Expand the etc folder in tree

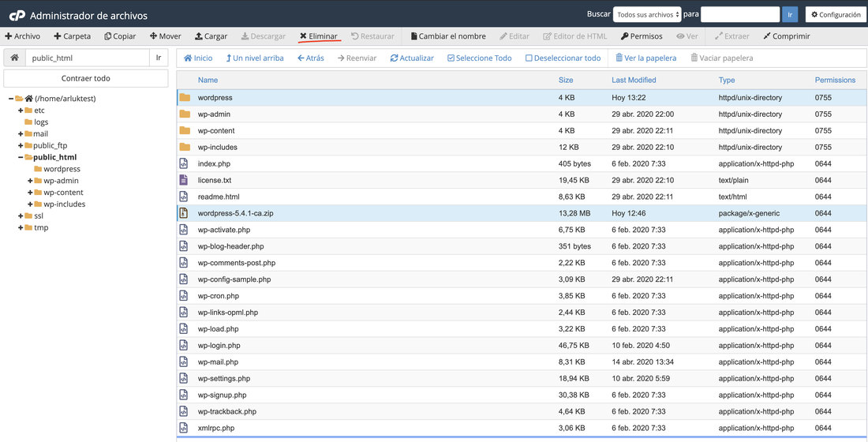21,110
